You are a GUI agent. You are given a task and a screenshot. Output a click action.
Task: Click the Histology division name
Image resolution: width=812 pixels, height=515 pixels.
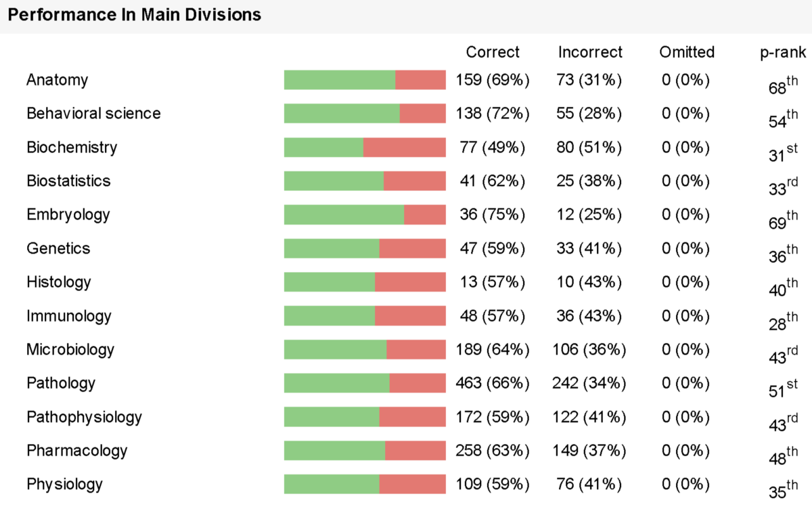pos(59,282)
